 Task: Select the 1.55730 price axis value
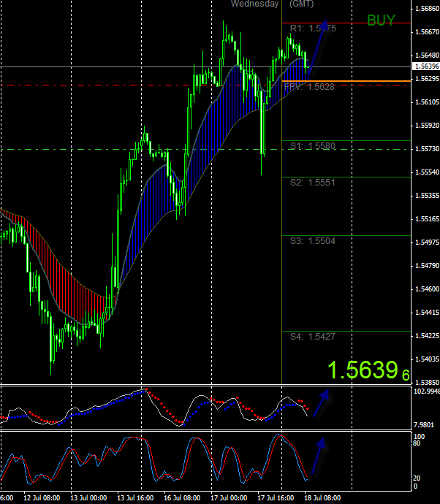pyautogui.click(x=427, y=149)
